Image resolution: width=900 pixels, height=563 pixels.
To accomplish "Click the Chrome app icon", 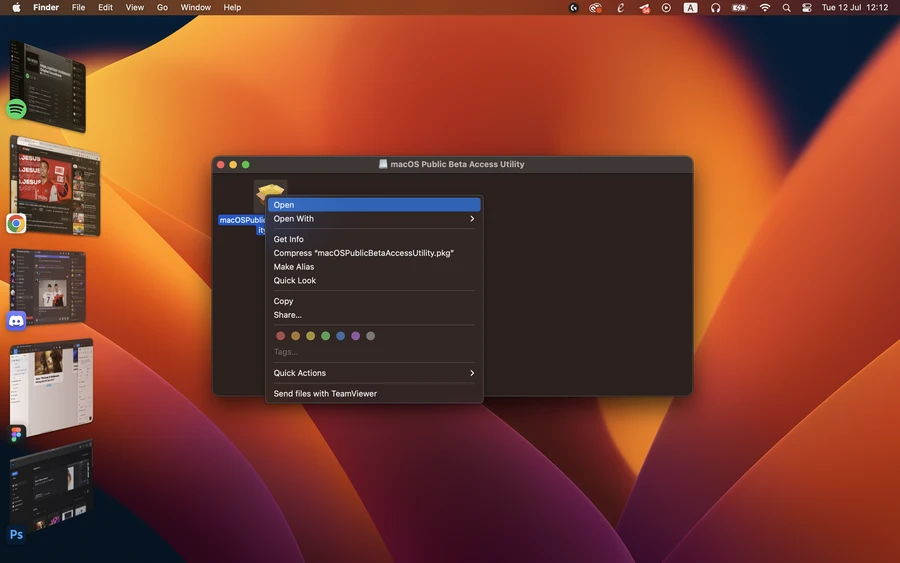I will click(16, 223).
